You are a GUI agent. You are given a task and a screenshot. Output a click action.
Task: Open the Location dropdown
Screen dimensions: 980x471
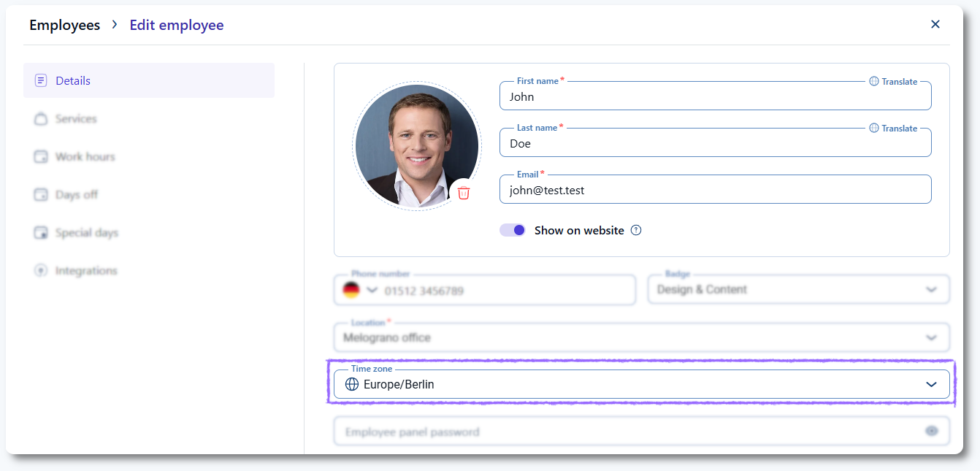pyautogui.click(x=931, y=338)
